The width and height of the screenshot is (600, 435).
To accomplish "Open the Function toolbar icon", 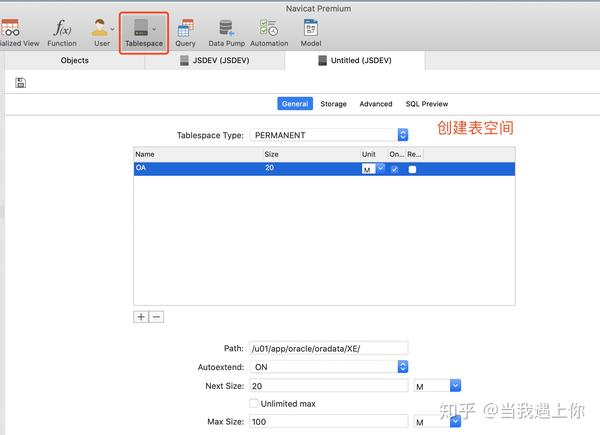I will click(x=62, y=33).
